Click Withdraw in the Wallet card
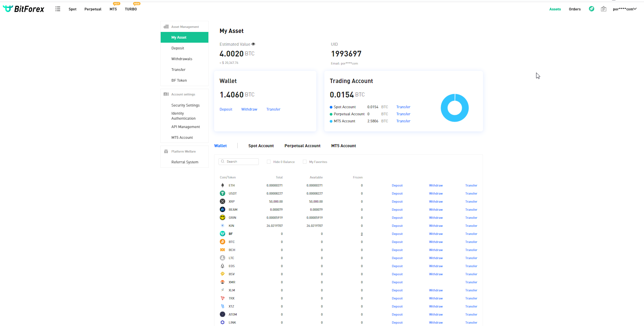The height and width of the screenshot is (326, 644). click(x=249, y=109)
